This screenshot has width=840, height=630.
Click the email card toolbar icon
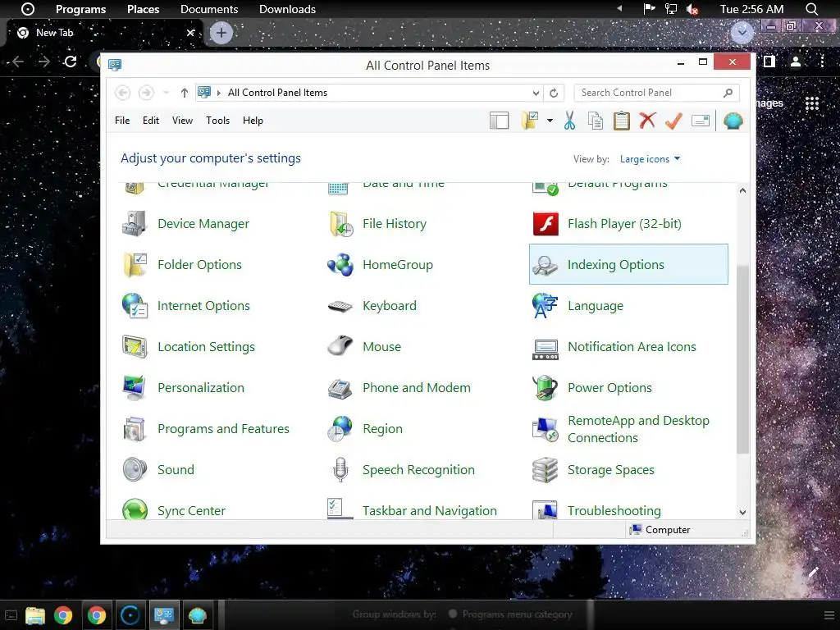701,121
